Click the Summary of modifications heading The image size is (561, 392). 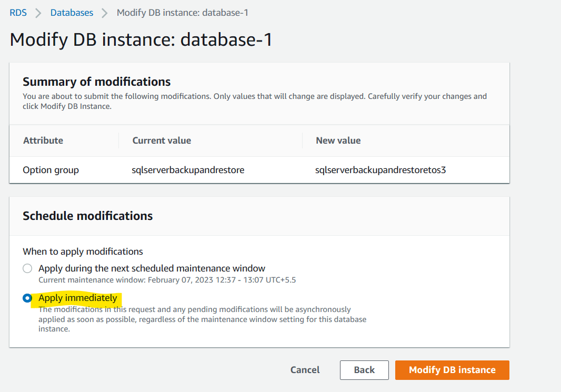(97, 82)
